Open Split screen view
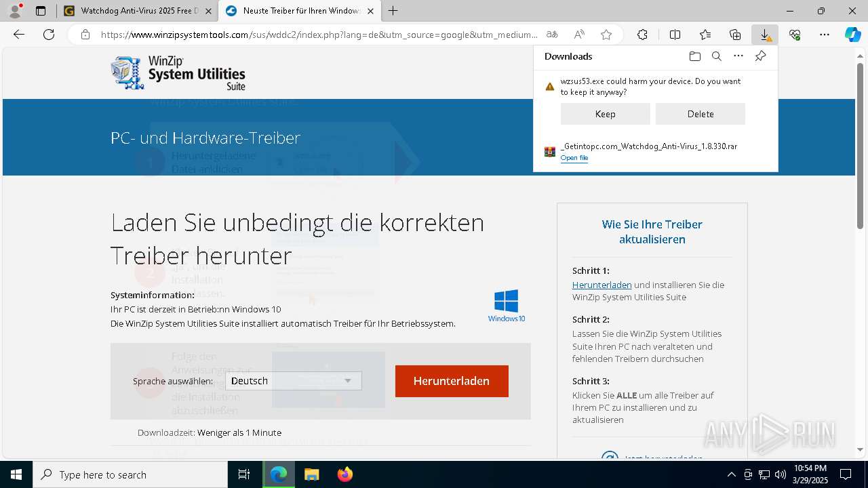 [x=675, y=35]
